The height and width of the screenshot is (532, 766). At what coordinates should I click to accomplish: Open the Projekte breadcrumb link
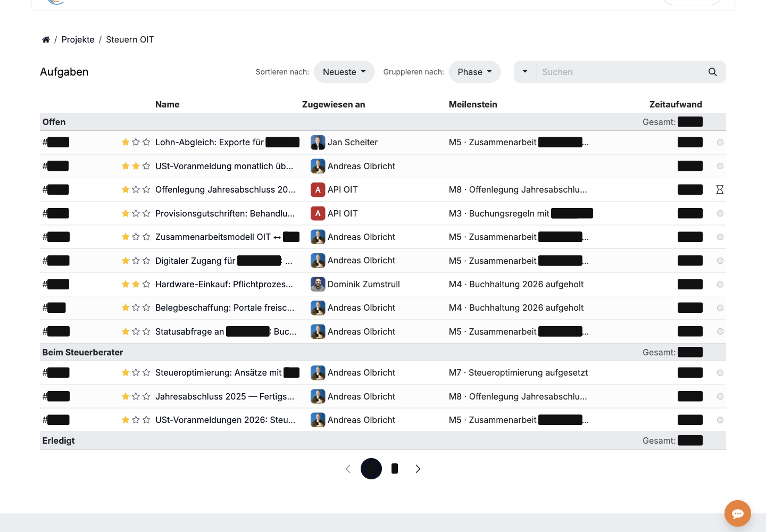[x=78, y=39]
